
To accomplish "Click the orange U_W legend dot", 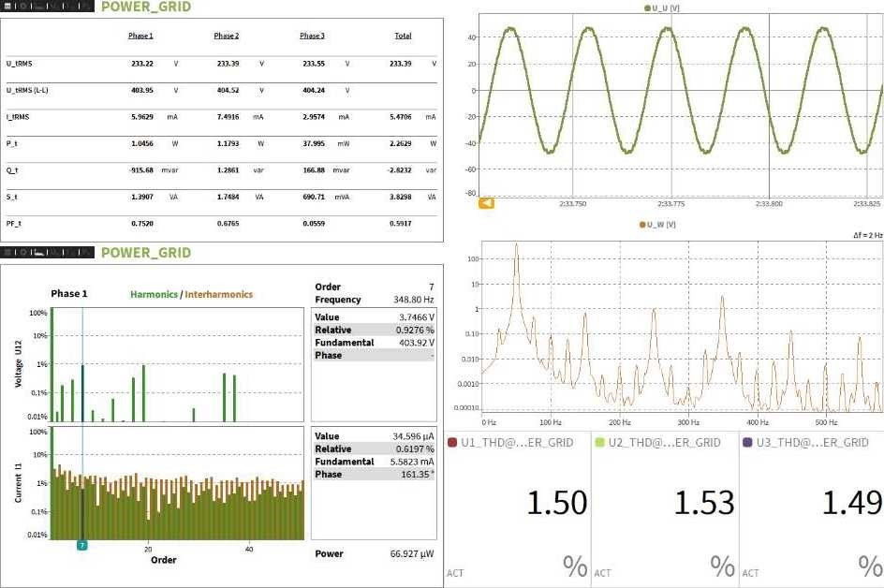I will [641, 225].
